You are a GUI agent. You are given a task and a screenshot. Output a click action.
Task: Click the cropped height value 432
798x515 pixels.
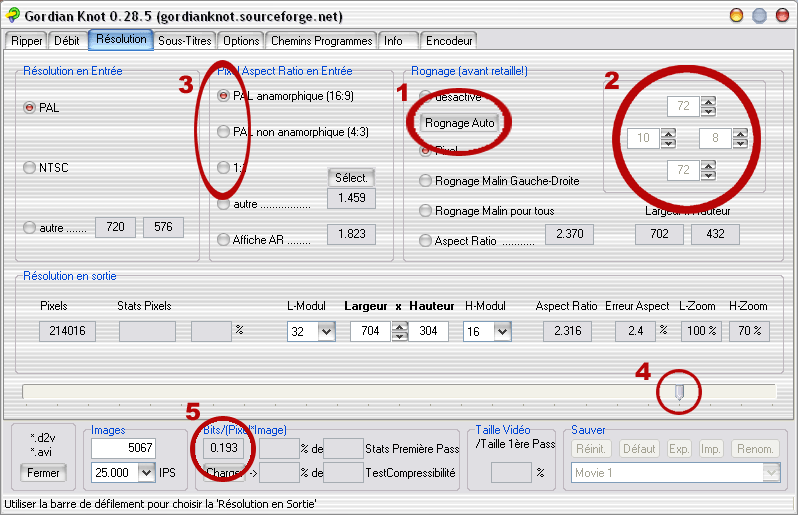coord(715,234)
